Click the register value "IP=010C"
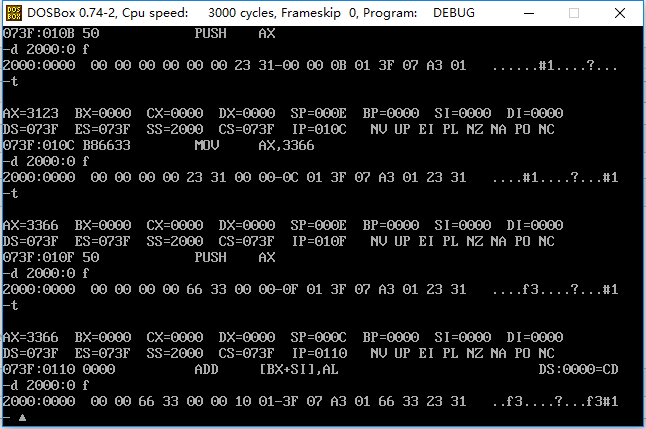The height and width of the screenshot is (429, 646). 319,129
